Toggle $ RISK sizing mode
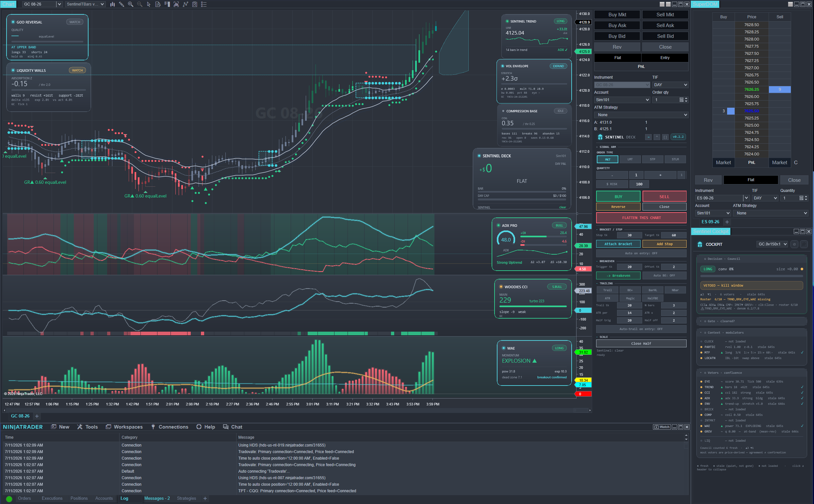 point(611,184)
